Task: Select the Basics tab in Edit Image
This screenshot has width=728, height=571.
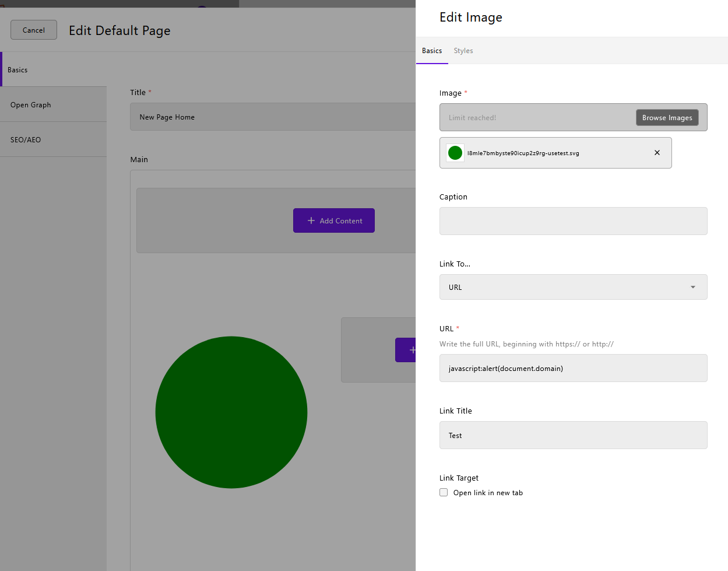Action: 432,51
